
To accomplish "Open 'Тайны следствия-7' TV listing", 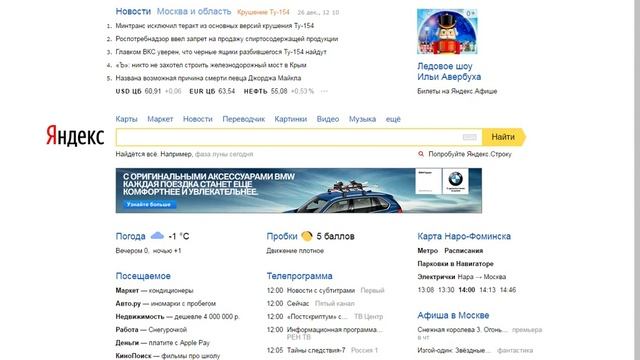I will point(316,350).
